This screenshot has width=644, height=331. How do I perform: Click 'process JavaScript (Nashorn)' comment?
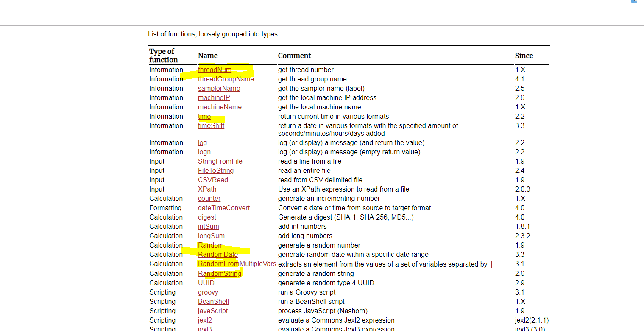[x=323, y=311]
